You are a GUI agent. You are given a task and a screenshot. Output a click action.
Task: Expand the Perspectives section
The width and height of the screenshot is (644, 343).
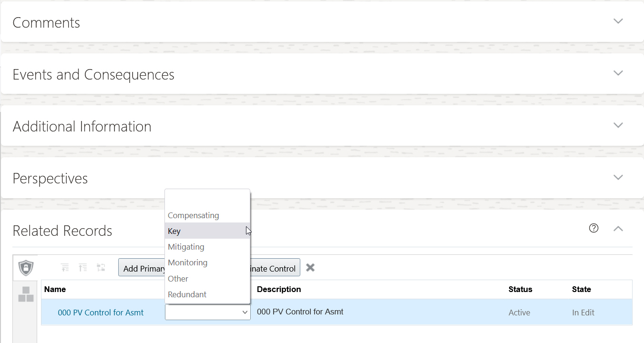(x=618, y=177)
